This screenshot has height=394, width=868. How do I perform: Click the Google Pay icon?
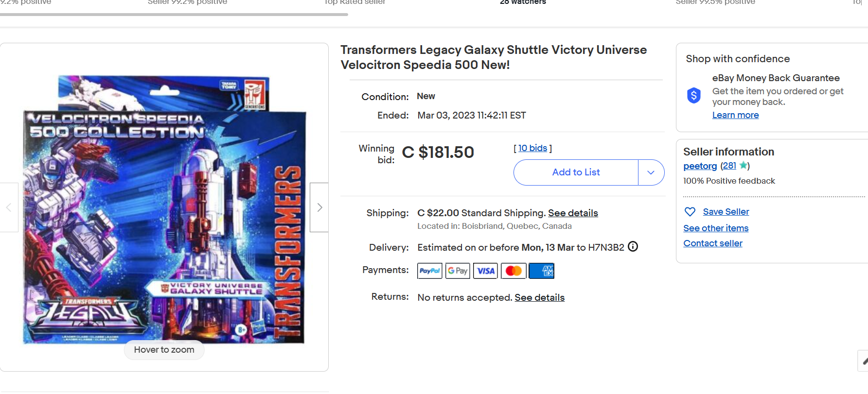[458, 271]
